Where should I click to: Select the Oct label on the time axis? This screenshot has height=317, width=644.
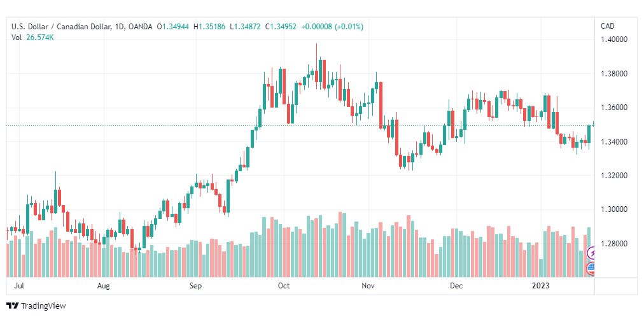pyautogui.click(x=284, y=285)
